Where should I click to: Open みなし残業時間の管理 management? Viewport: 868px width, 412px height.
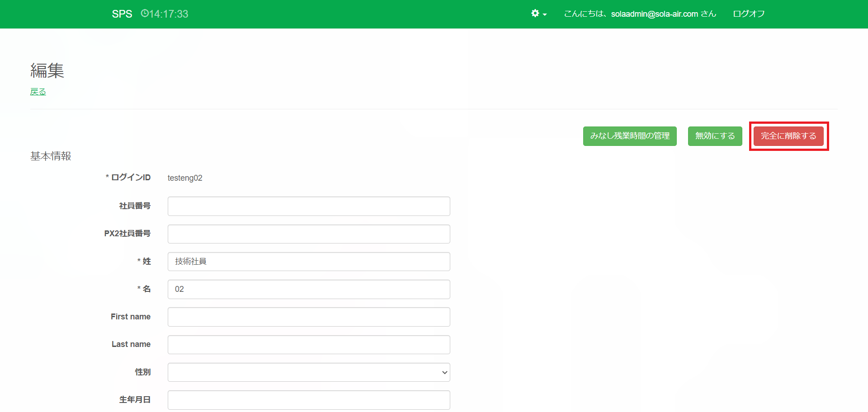click(630, 136)
